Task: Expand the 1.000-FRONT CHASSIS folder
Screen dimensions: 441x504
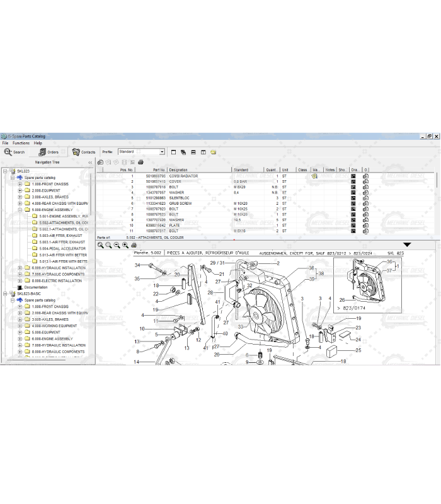Action: [x=20, y=184]
